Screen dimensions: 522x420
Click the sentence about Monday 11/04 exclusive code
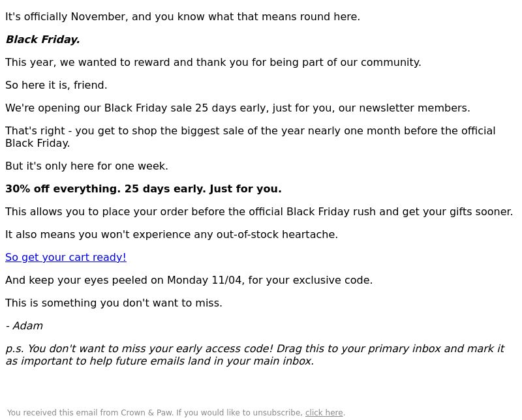(189, 280)
